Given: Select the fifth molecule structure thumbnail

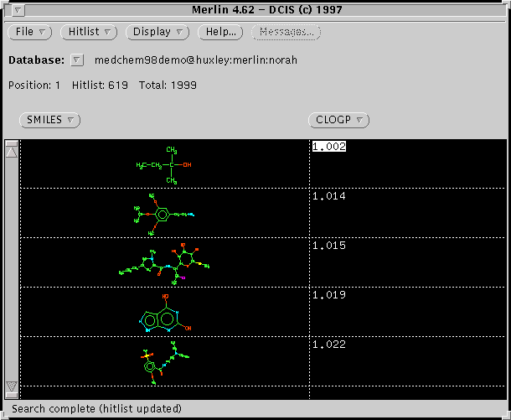Looking at the screenshot, I should [x=164, y=362].
